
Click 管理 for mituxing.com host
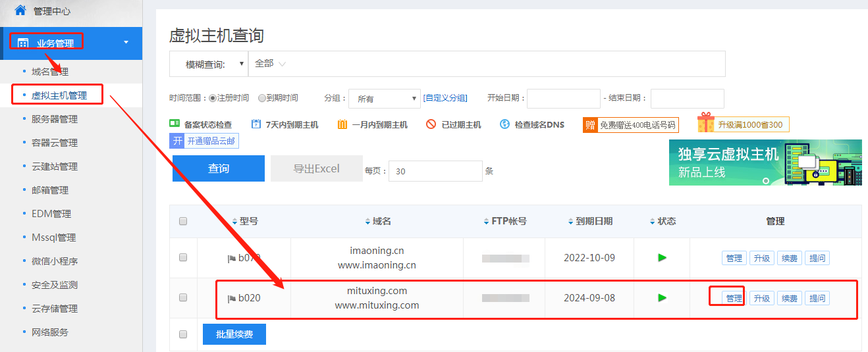coord(734,298)
